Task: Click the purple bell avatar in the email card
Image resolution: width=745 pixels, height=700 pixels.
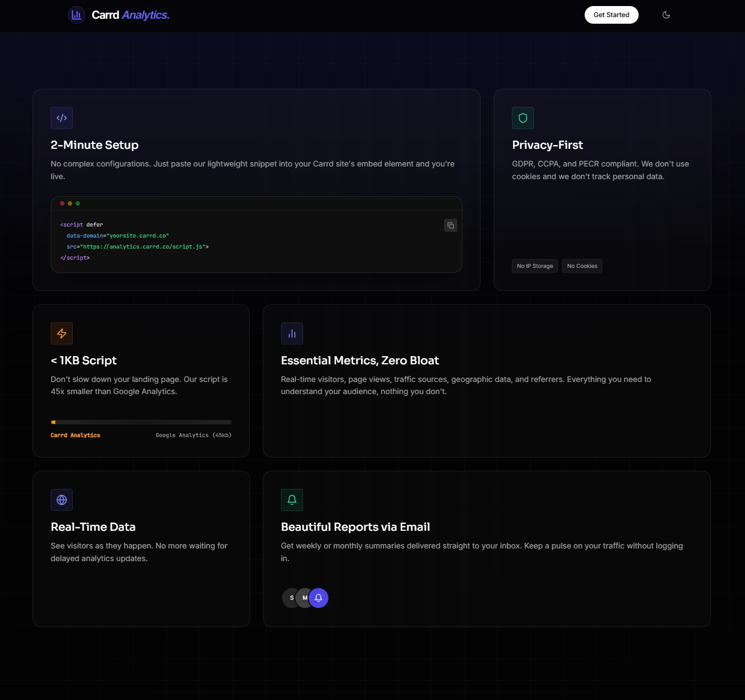Action: (318, 597)
